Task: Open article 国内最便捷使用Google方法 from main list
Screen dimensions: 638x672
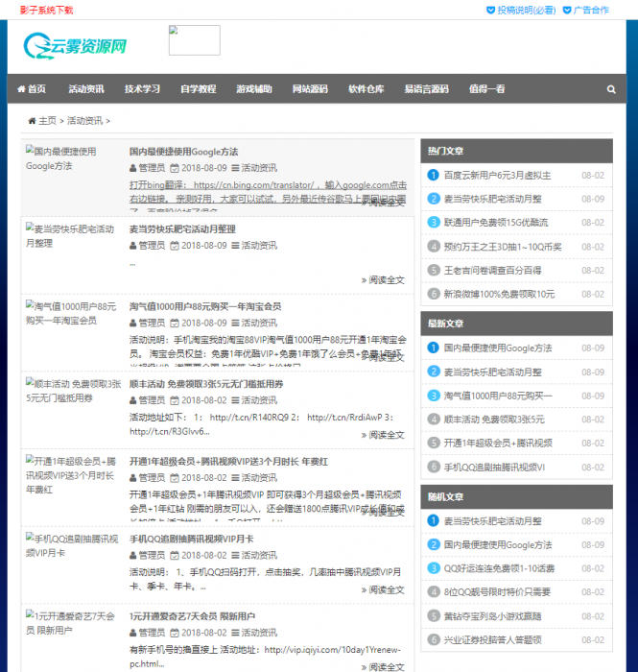Action: coord(183,152)
